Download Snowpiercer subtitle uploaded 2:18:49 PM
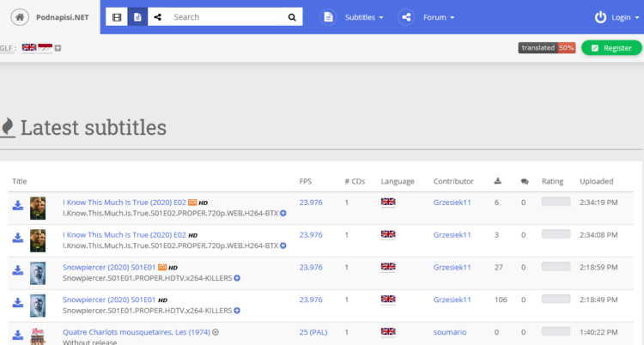Image resolution: width=644 pixels, height=345 pixels. 18,303
